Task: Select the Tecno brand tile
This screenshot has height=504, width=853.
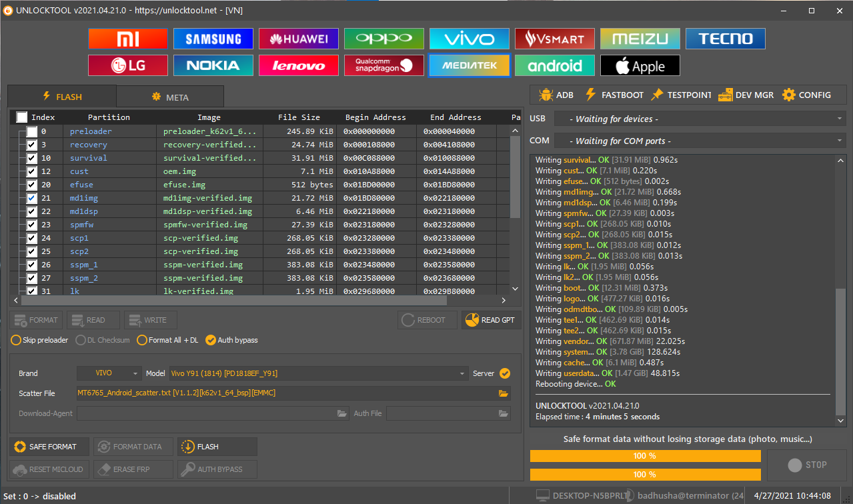Action: 726,39
